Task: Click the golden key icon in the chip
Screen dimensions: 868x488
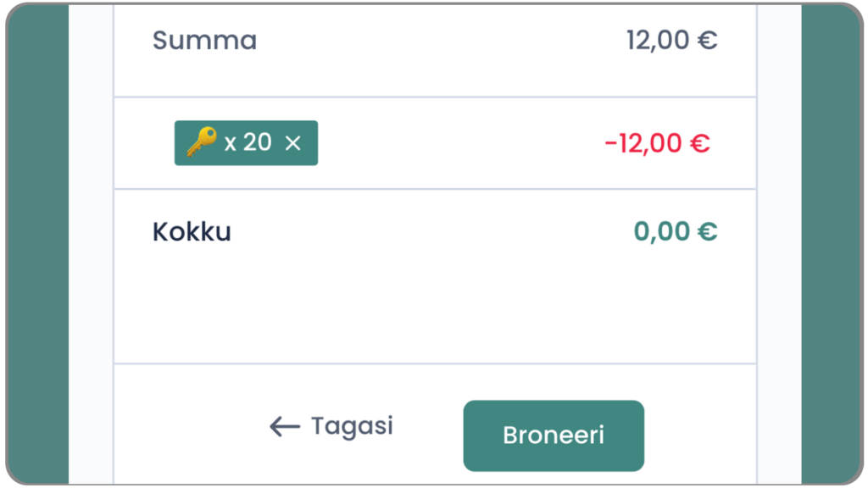Action: 201,142
